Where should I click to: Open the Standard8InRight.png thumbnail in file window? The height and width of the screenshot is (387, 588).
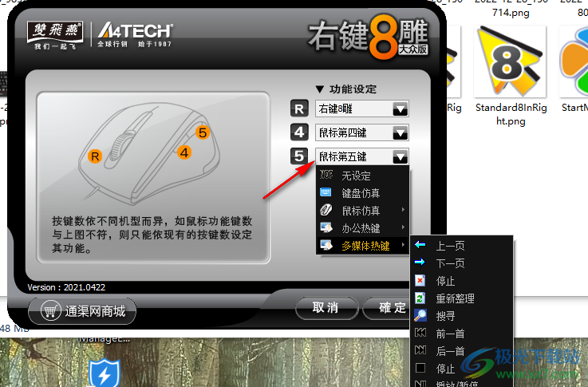[510, 61]
